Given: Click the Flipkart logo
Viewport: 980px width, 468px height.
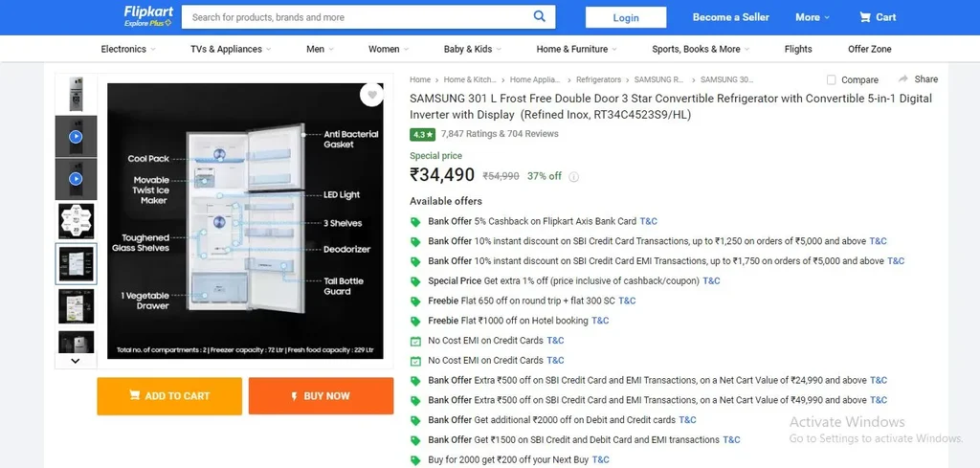Looking at the screenshot, I should coord(148,11).
